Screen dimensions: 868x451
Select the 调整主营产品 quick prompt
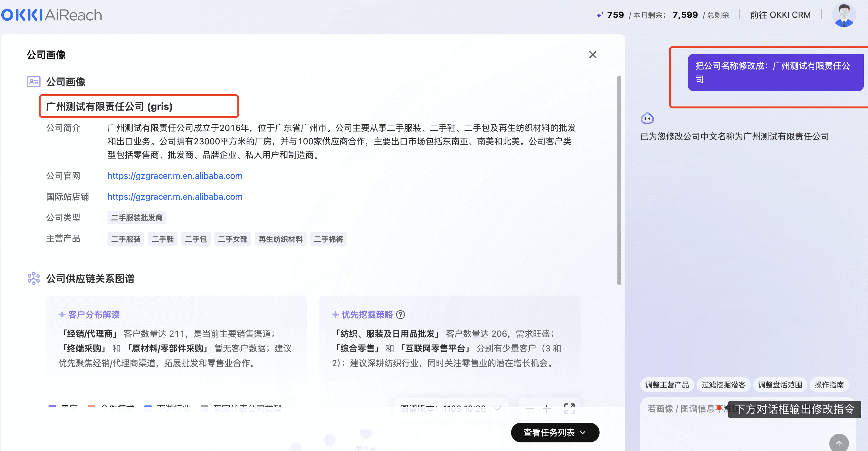click(x=667, y=385)
